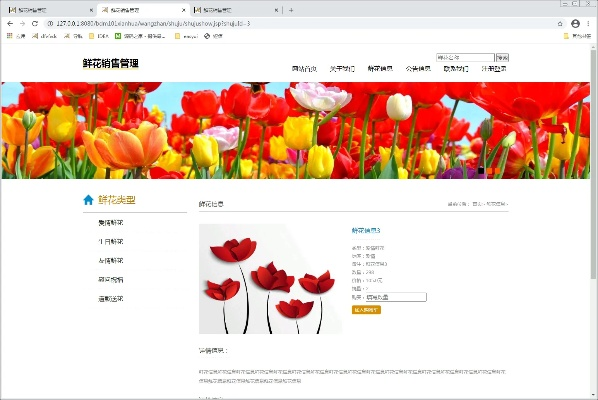Select the fifth flower category in sidebar
598x400 pixels.
(111, 299)
